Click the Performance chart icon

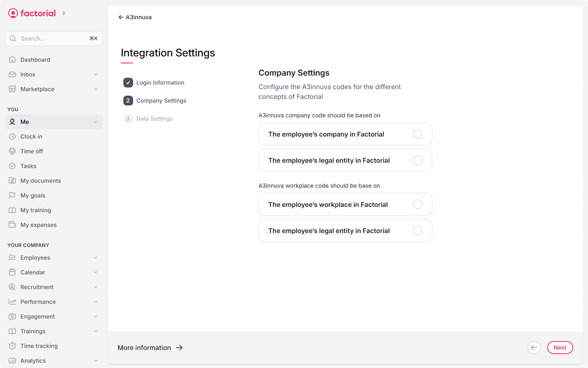click(12, 302)
